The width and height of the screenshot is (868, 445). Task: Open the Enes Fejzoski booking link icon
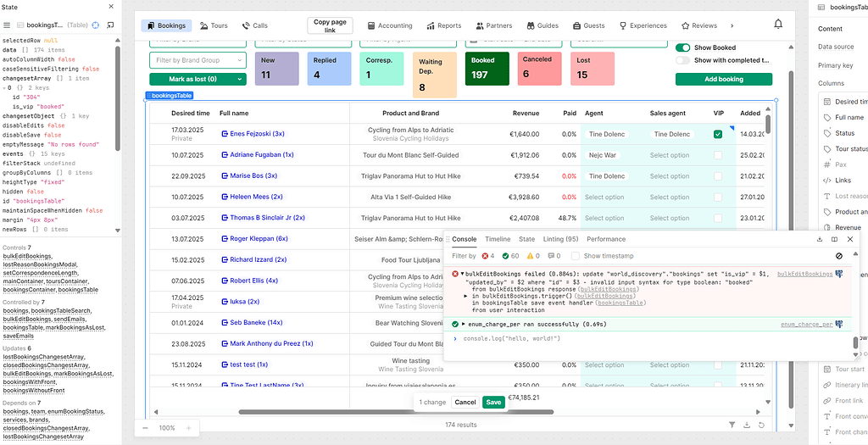pyautogui.click(x=225, y=134)
